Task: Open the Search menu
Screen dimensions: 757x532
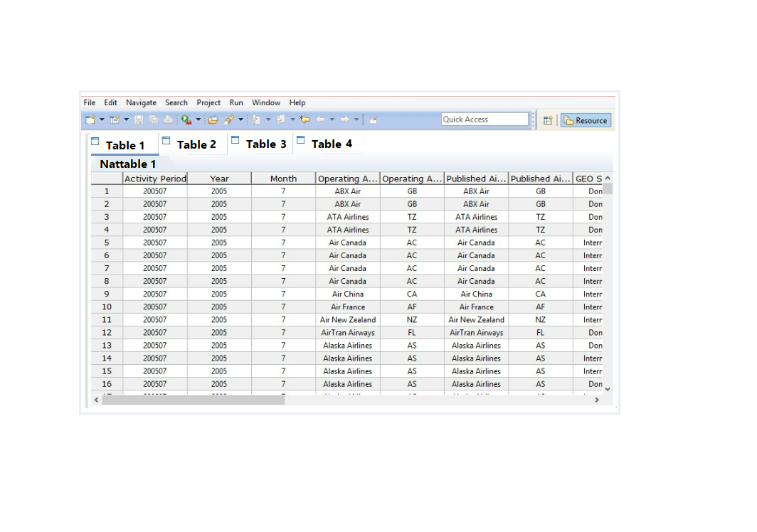Action: pyautogui.click(x=176, y=102)
